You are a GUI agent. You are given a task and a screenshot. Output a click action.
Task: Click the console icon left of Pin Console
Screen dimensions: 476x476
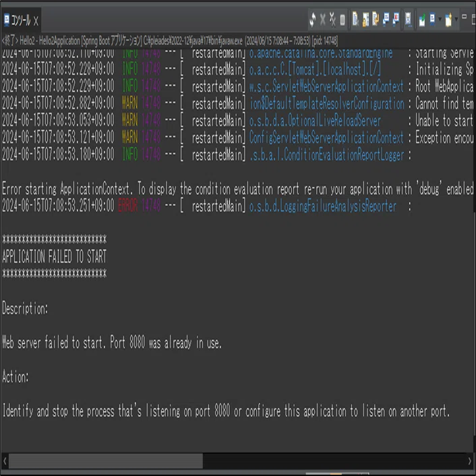[409, 20]
